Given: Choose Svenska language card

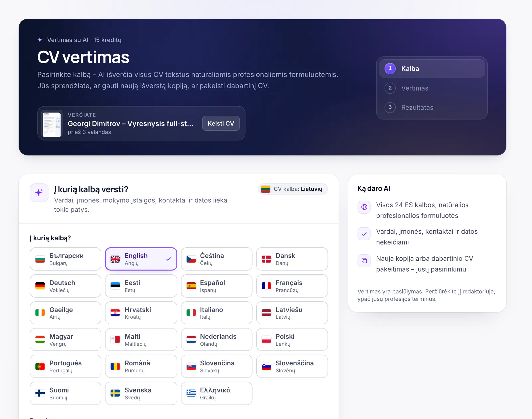Looking at the screenshot, I should tap(141, 393).
